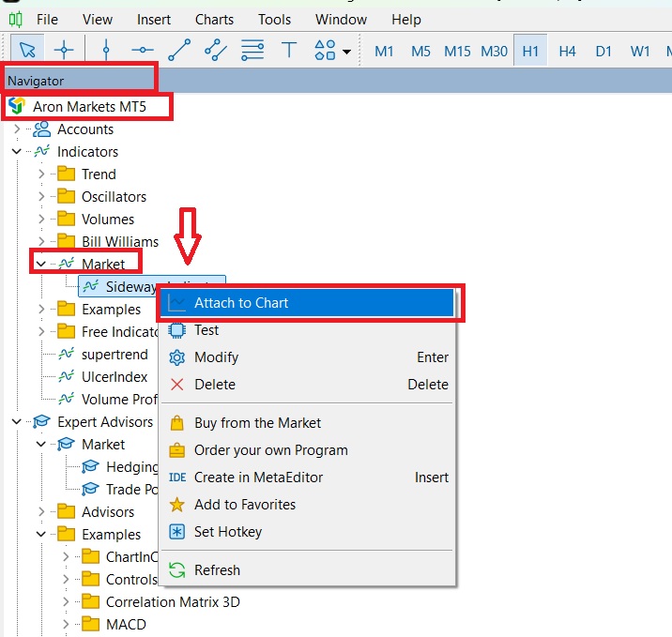Image resolution: width=672 pixels, height=637 pixels.
Task: Open the shapes objects dropdown
Action: coord(333,51)
